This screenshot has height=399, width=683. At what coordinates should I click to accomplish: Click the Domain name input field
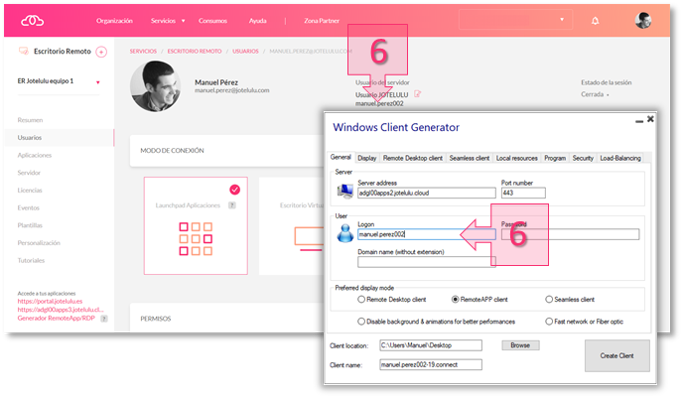click(426, 262)
